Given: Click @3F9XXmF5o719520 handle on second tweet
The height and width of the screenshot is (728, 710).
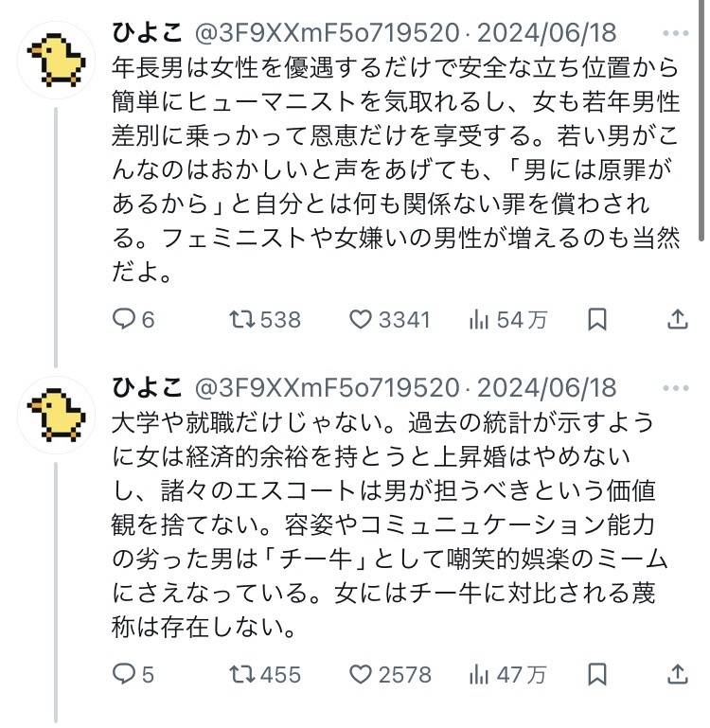Looking at the screenshot, I should (326, 388).
